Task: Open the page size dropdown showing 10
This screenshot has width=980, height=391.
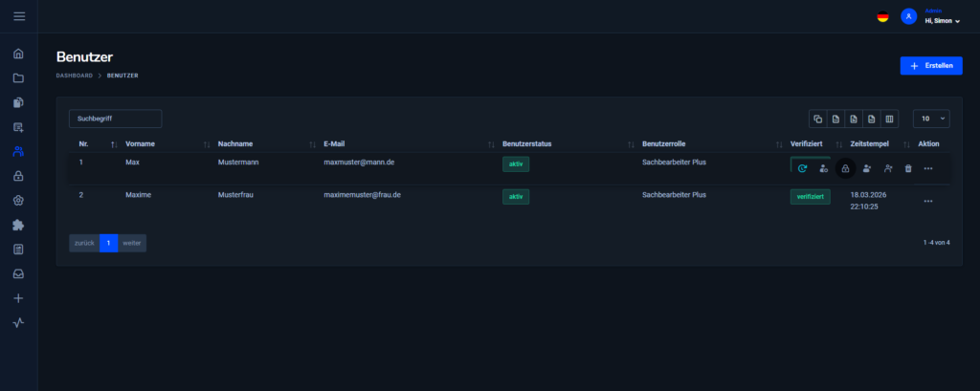Action: [x=931, y=119]
